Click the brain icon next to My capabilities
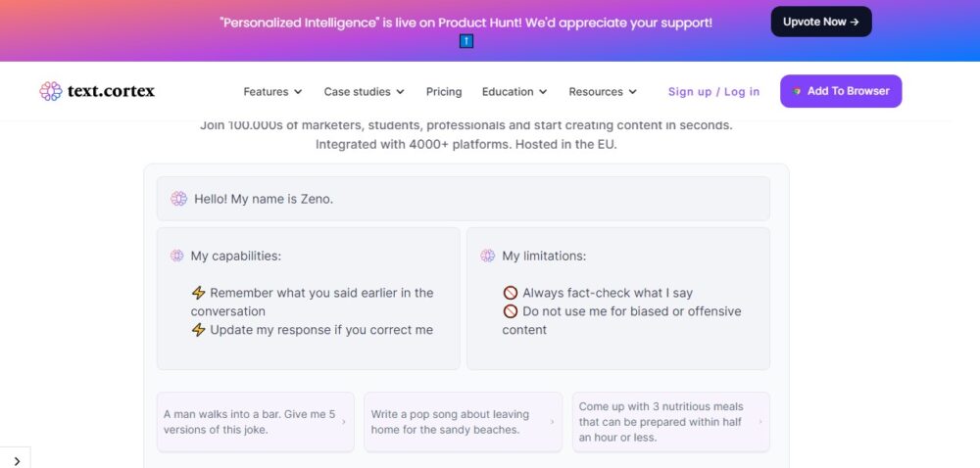This screenshot has width=980, height=468. (176, 256)
